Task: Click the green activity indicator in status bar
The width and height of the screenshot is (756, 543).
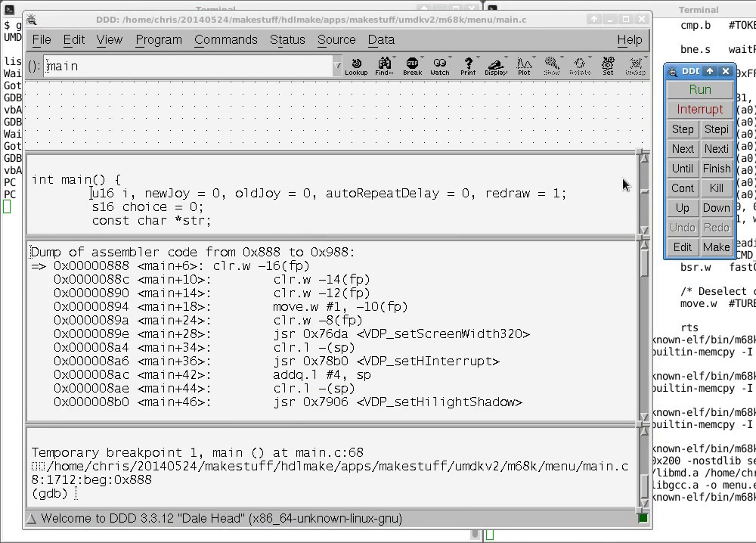Action: pos(642,518)
